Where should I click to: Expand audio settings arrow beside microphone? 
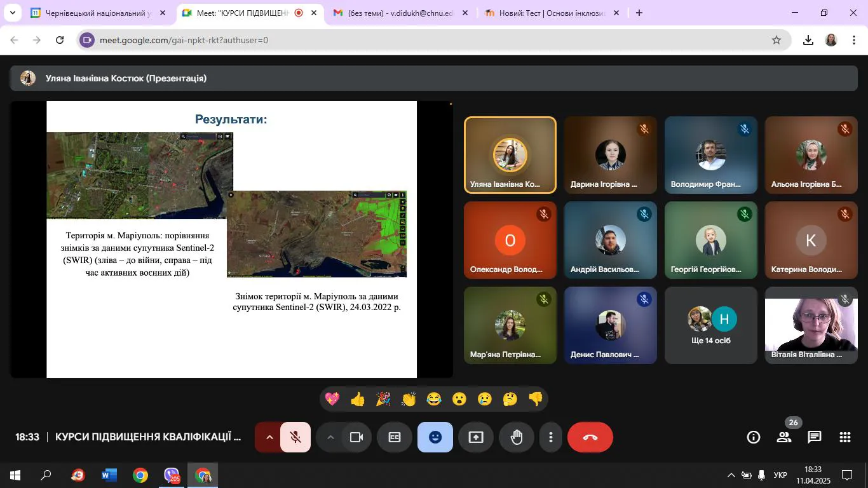click(x=269, y=437)
